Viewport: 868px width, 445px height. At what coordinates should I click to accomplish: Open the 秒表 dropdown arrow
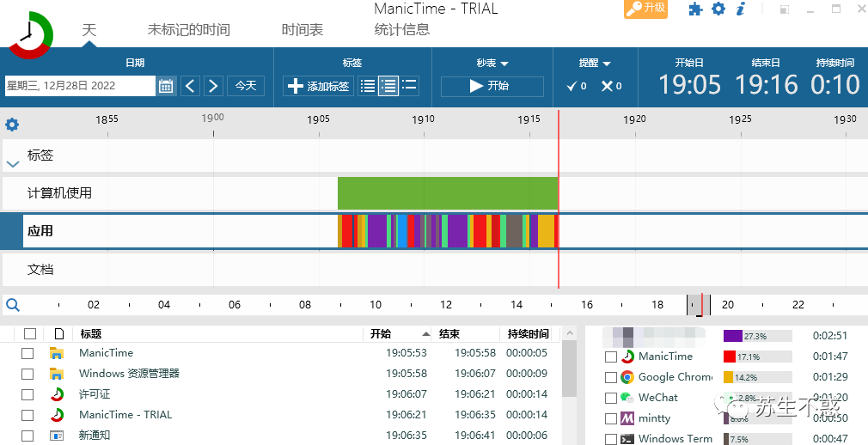504,64
